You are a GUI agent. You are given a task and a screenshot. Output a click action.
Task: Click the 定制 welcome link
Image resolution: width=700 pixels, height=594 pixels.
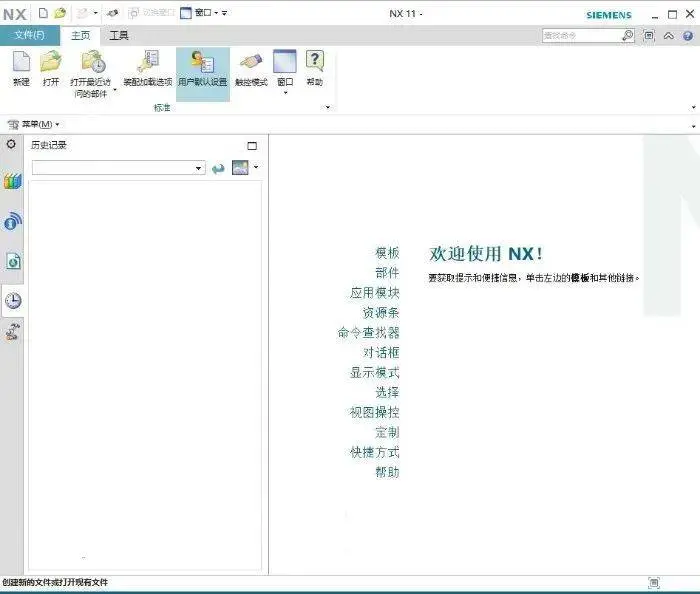click(387, 432)
